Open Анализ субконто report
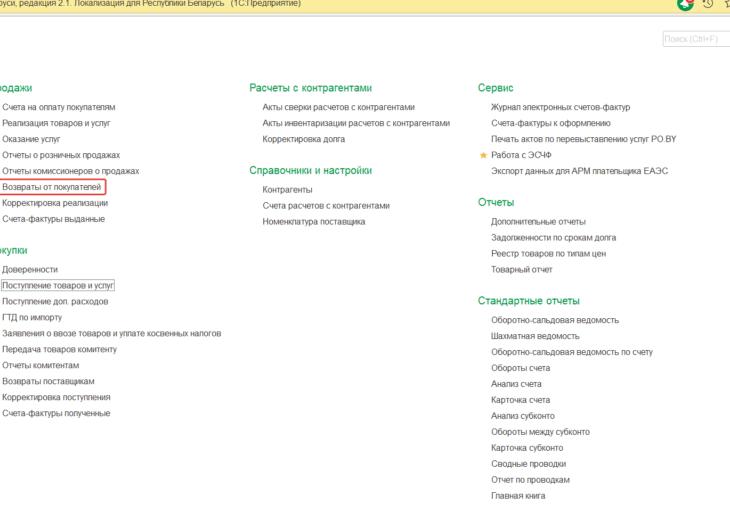This screenshot has width=730, height=530. (523, 415)
